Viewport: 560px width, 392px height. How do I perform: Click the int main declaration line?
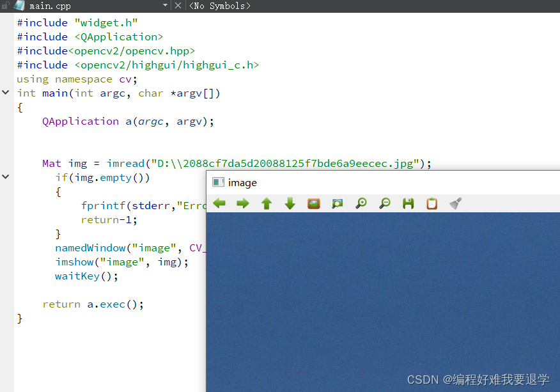[118, 93]
